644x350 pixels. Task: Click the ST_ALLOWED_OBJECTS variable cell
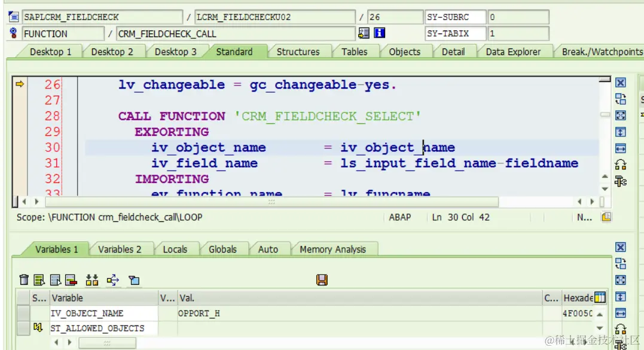coord(104,328)
